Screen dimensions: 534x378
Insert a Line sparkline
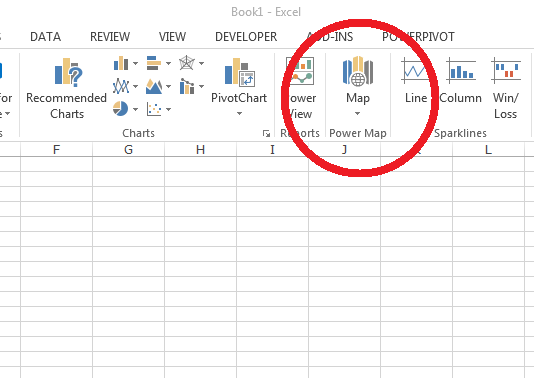tap(415, 81)
